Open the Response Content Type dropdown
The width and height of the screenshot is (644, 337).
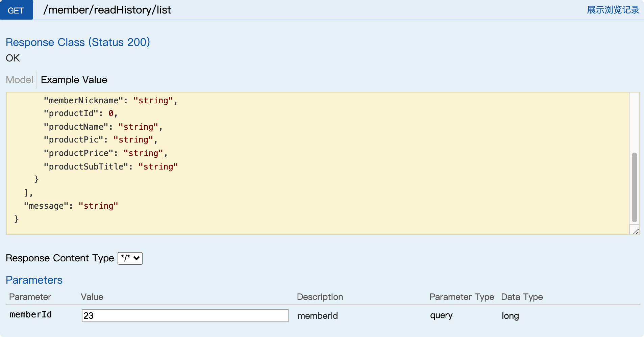(x=130, y=258)
